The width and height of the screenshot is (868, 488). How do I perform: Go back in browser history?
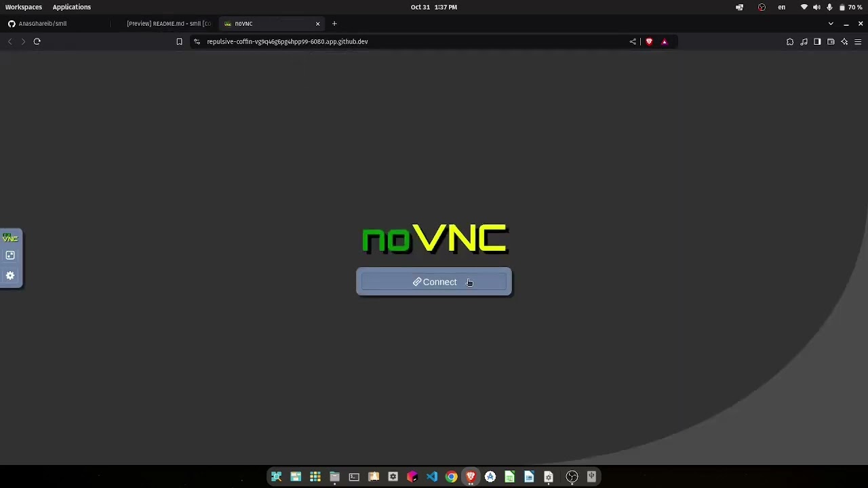pos(10,41)
